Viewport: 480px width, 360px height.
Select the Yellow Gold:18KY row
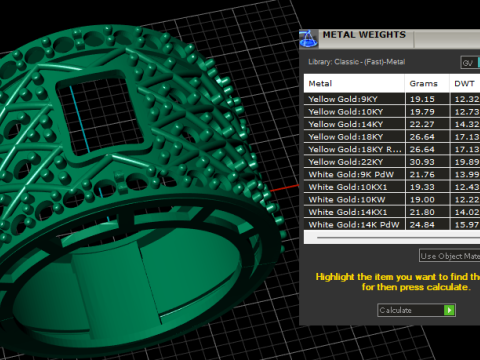click(392, 137)
